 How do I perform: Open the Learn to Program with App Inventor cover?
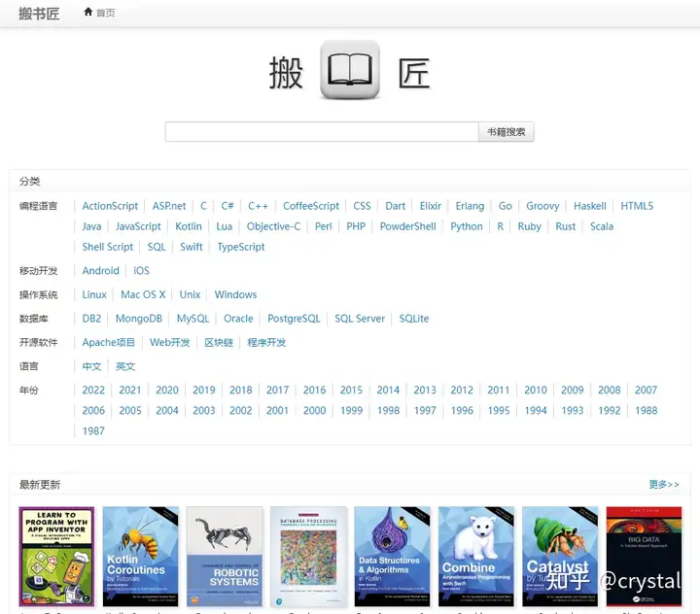[x=56, y=557]
